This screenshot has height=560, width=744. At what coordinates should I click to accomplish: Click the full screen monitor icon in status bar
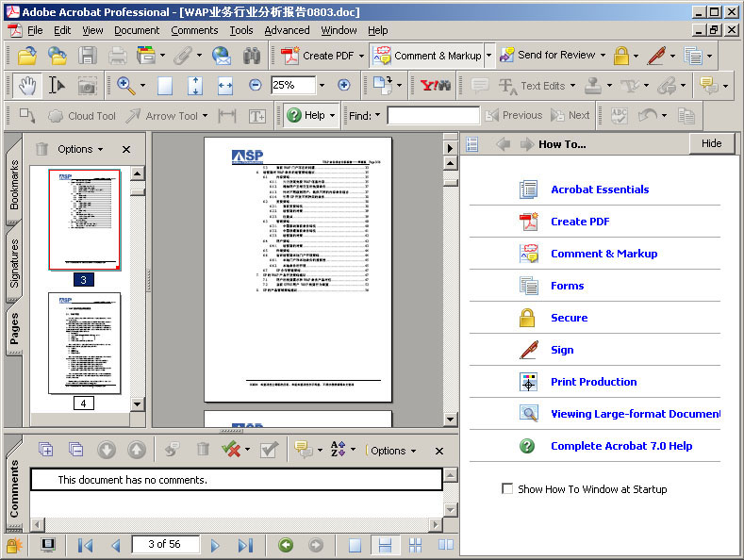[48, 545]
